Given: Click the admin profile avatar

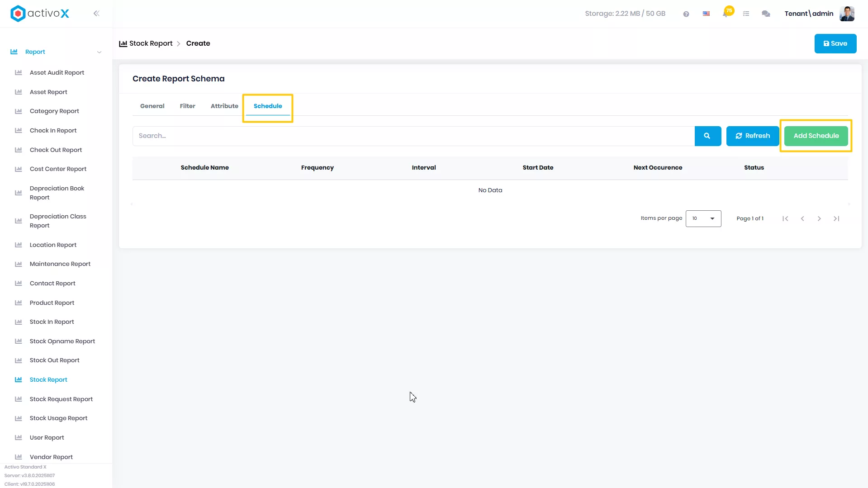Looking at the screenshot, I should pyautogui.click(x=847, y=14).
